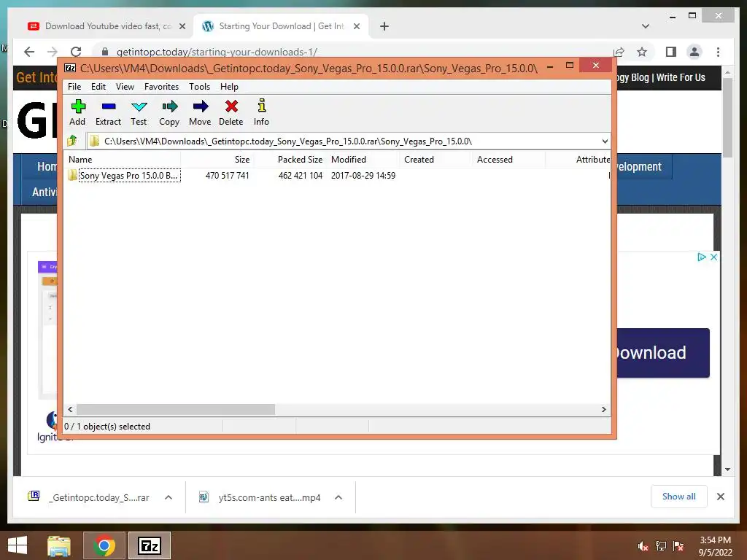Expand options for _Getintopc.today rar download

coord(169,497)
